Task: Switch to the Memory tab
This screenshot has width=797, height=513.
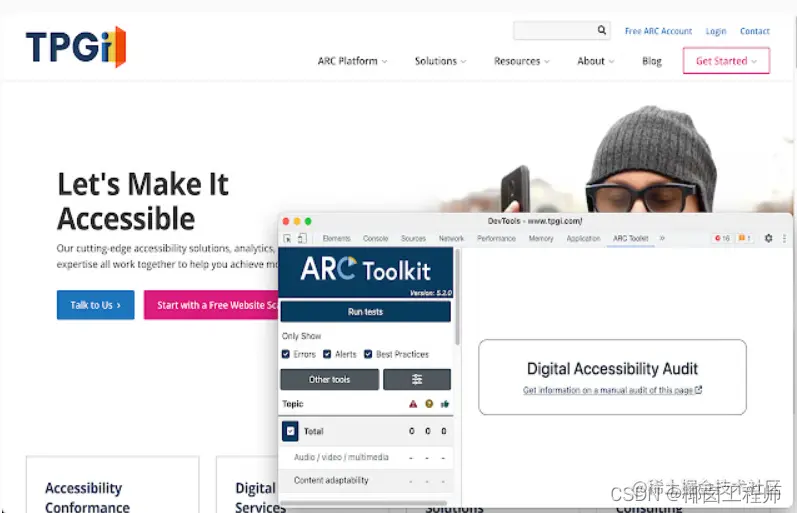Action: tap(541, 238)
